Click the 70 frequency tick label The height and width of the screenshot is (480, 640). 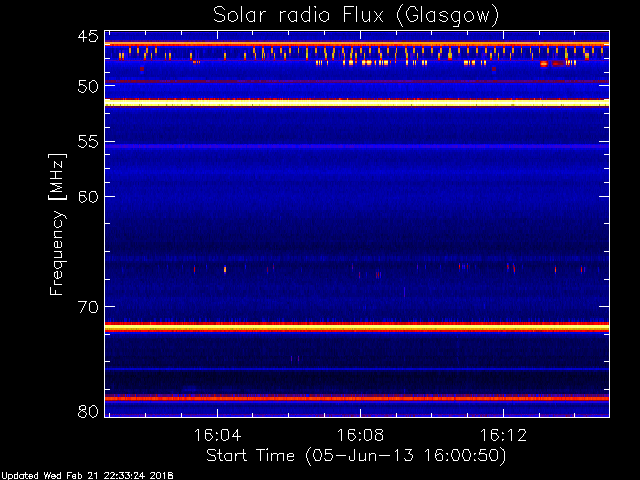[88, 307]
